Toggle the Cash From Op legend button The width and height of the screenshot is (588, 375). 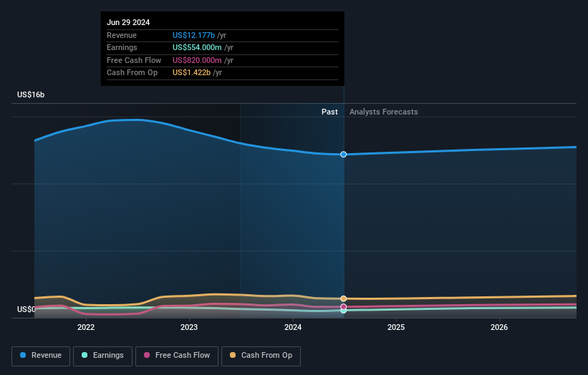coord(261,356)
